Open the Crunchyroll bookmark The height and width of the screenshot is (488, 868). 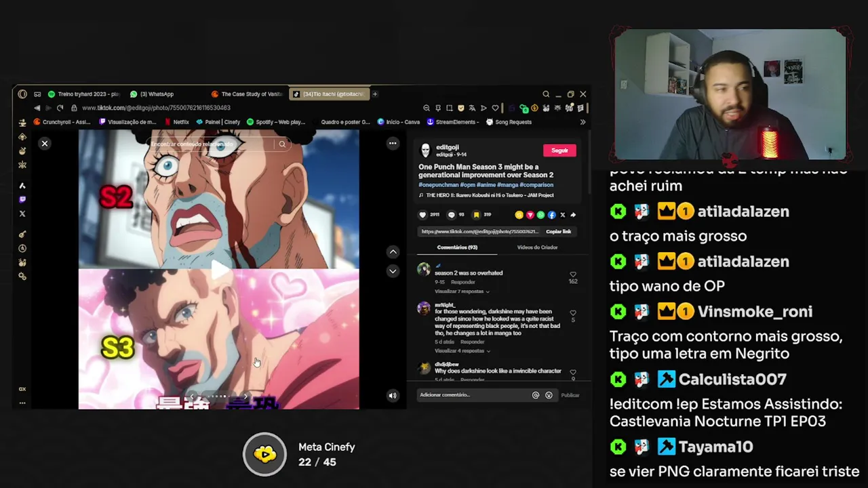(x=62, y=122)
